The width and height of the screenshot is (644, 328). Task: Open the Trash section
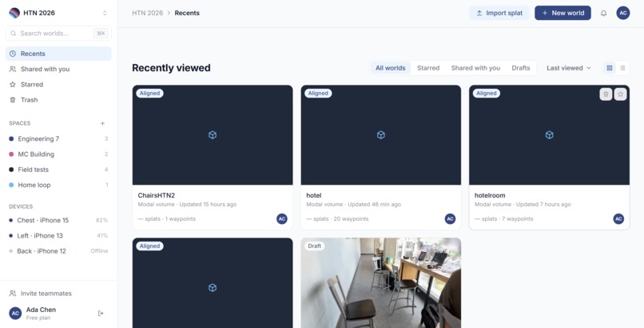tap(58, 100)
